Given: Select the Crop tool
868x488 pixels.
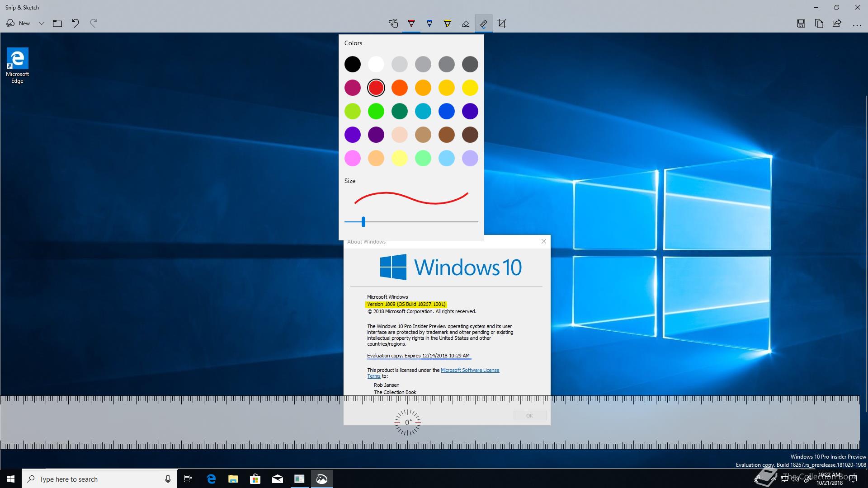Looking at the screenshot, I should [x=502, y=23].
